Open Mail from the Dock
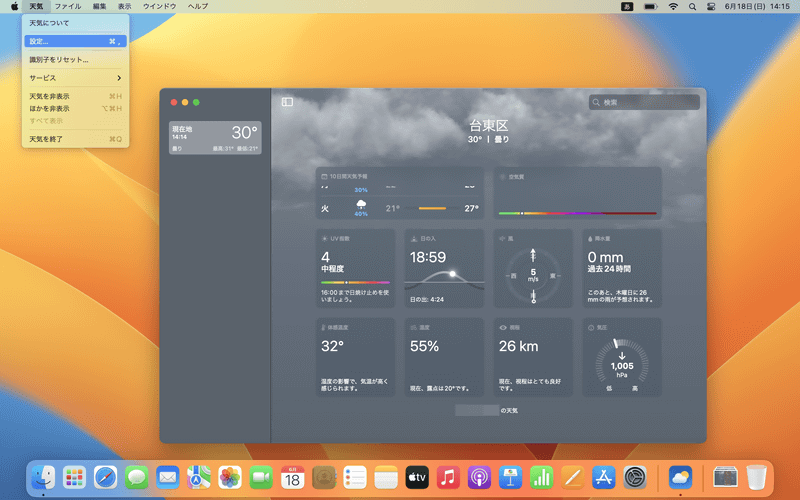The image size is (800, 500). click(168, 478)
